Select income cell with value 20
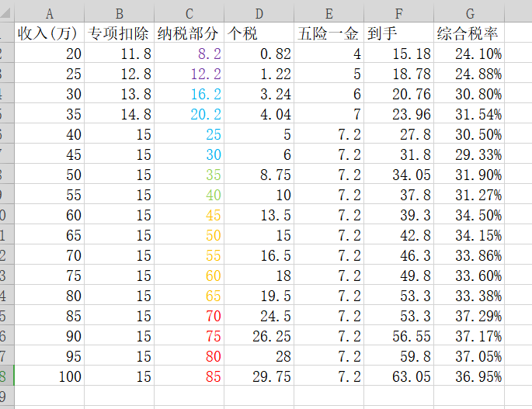Screen dimensions: 532x409 click(x=50, y=53)
